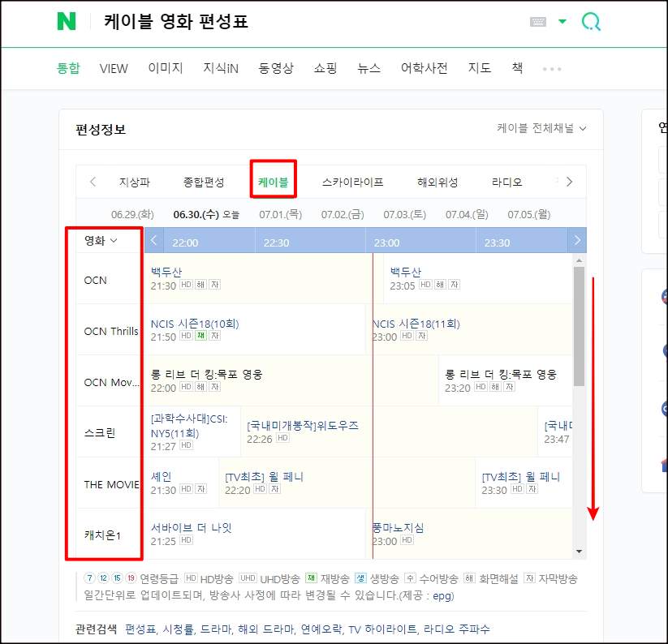The image size is (668, 644).
Task: Open the 뉴스 tab
Action: tap(369, 68)
